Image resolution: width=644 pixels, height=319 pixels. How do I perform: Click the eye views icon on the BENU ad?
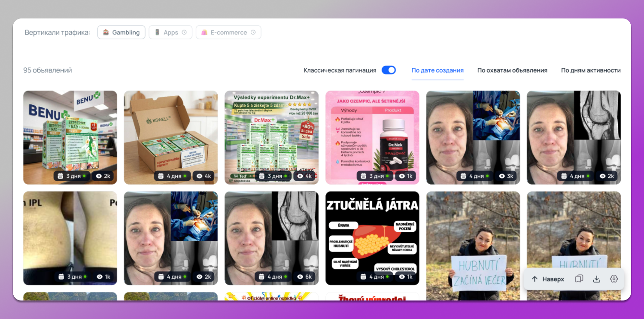(99, 176)
